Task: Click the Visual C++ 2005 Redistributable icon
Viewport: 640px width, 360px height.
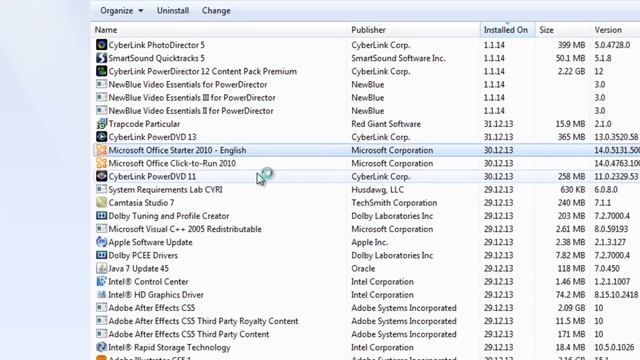Action: 101,229
